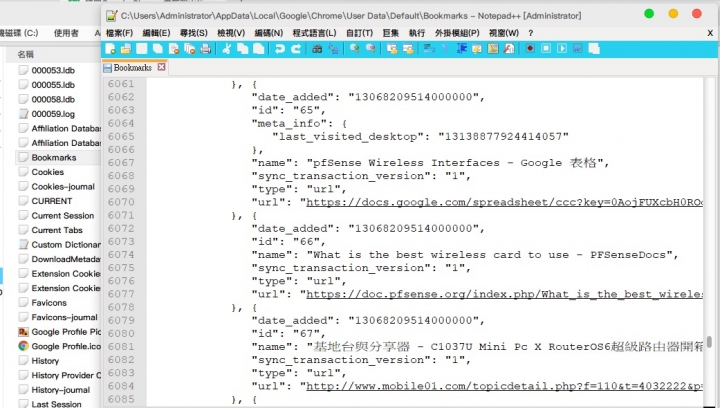720x408 pixels.
Task: Select the Current Session file in Explorer
Action: [x=62, y=216]
